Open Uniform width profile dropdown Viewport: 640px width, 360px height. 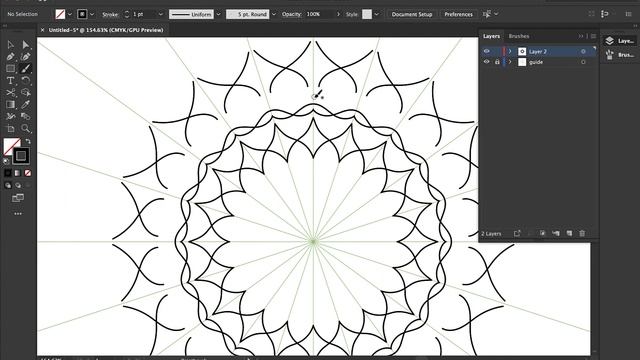[219, 14]
